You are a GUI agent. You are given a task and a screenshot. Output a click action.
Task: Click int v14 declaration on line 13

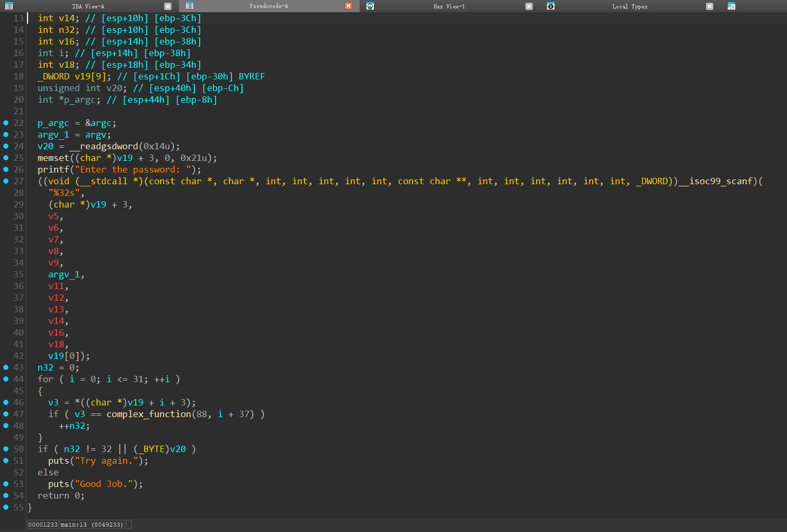click(x=58, y=18)
